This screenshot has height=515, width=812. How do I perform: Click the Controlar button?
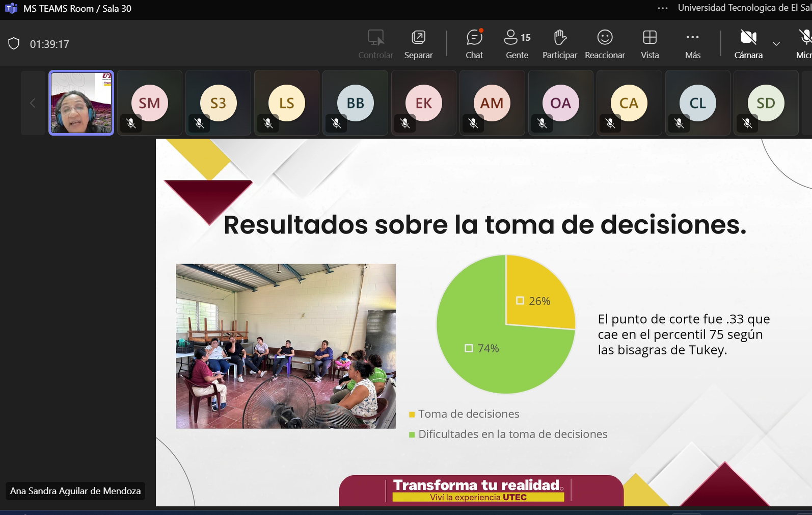click(x=375, y=44)
